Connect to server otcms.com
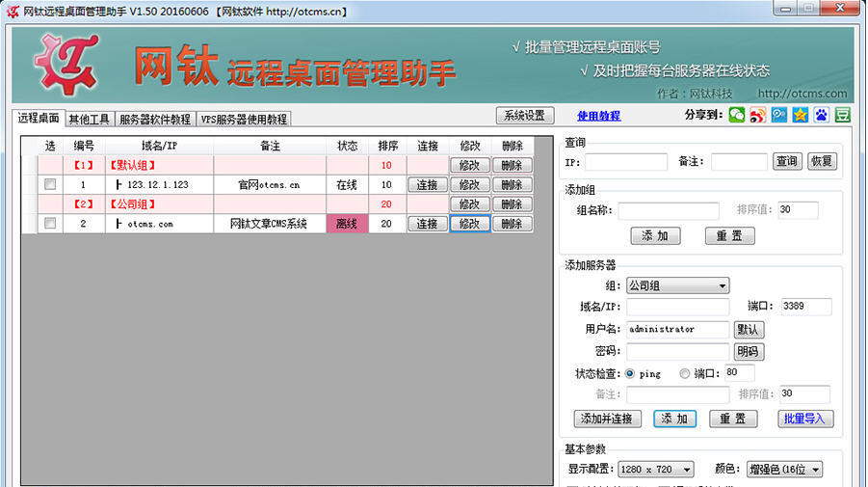Screen dimensions: 868x487 428,224
